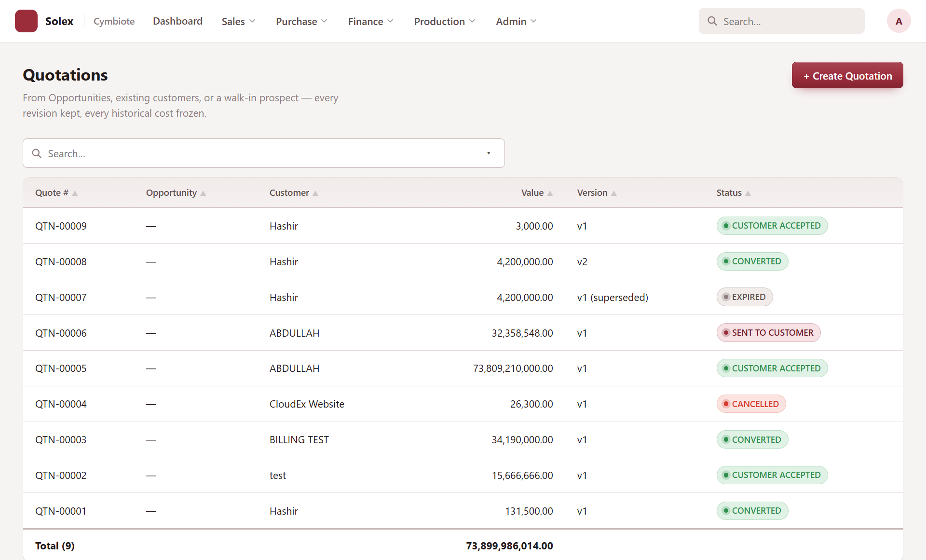The image size is (926, 560).
Task: Open quotation QTN-00002
Action: 61,475
